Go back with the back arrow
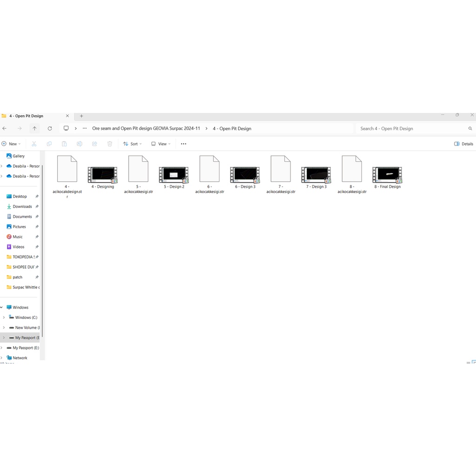476x476 pixels. pyautogui.click(x=5, y=128)
